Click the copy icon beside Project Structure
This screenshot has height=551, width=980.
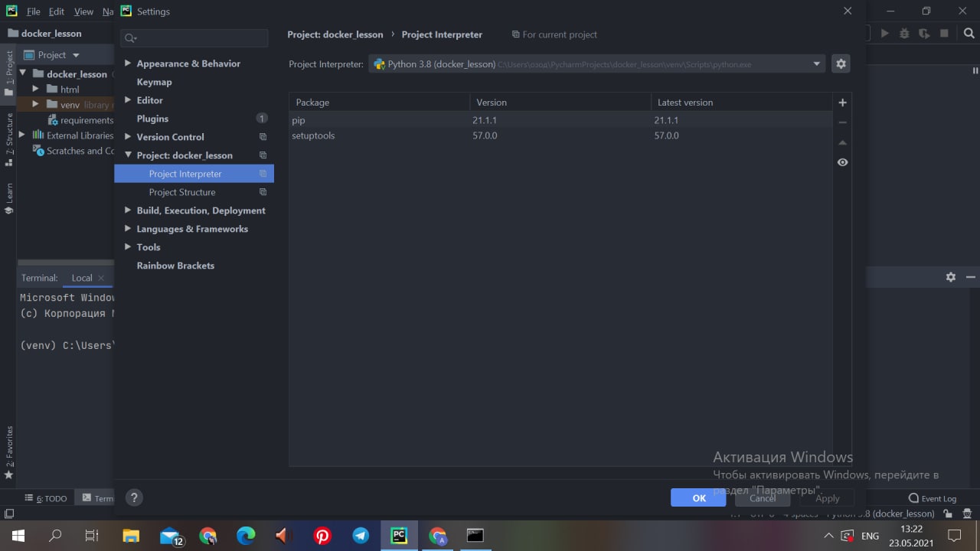pyautogui.click(x=263, y=192)
